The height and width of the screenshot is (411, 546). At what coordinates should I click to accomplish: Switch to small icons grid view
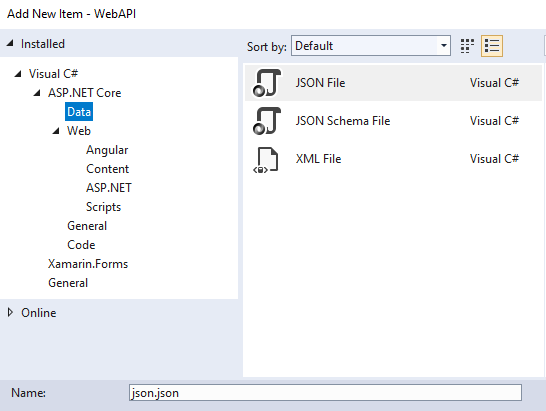pyautogui.click(x=467, y=46)
